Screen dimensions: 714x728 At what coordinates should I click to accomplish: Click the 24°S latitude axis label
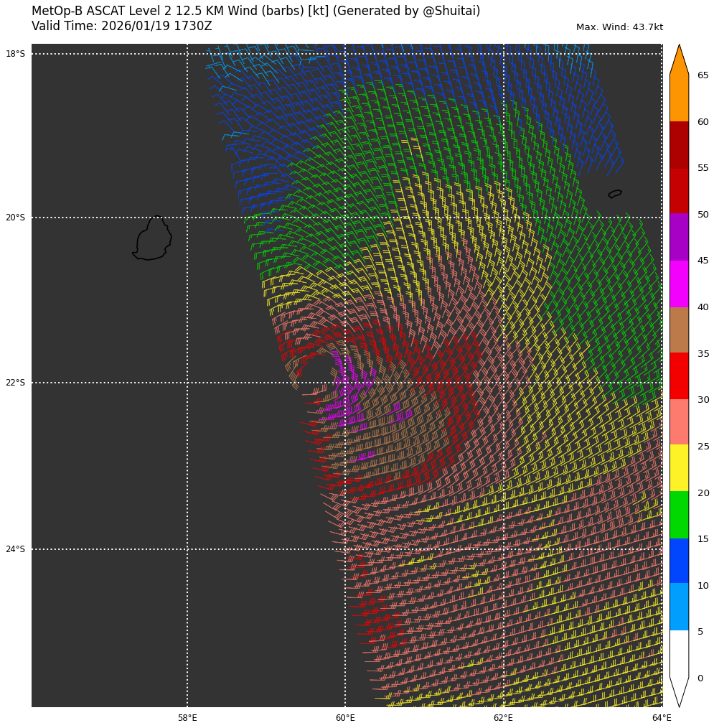pyautogui.click(x=15, y=549)
